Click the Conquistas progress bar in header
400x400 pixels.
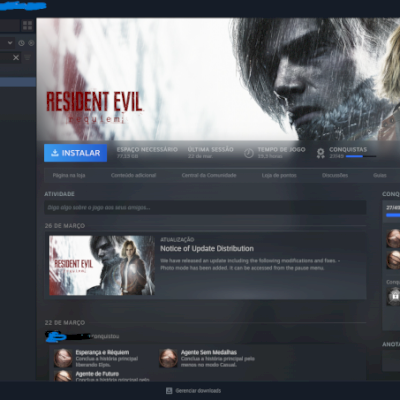coord(361,156)
